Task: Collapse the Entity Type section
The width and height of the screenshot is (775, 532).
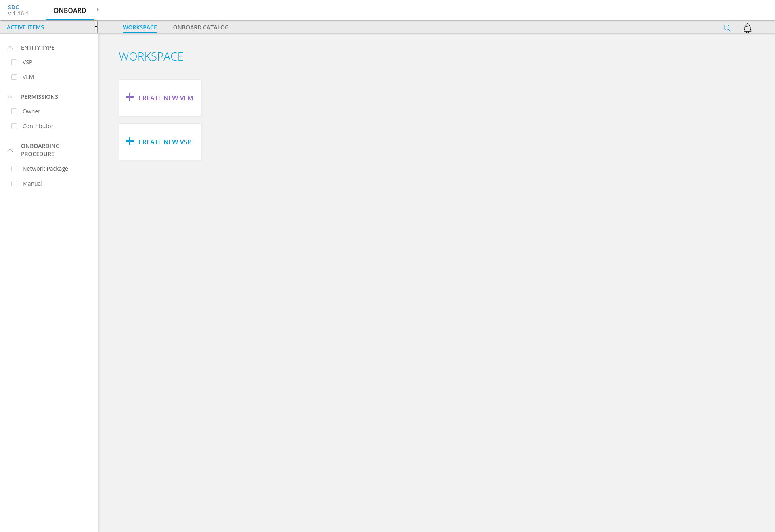Action: click(10, 48)
